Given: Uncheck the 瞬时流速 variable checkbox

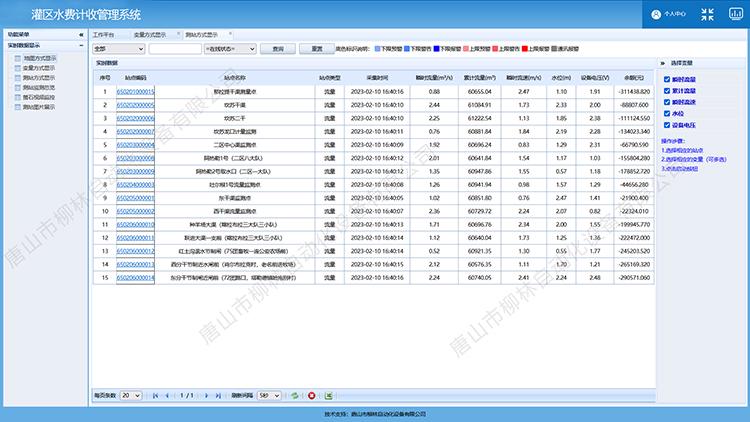Looking at the screenshot, I should 667,102.
